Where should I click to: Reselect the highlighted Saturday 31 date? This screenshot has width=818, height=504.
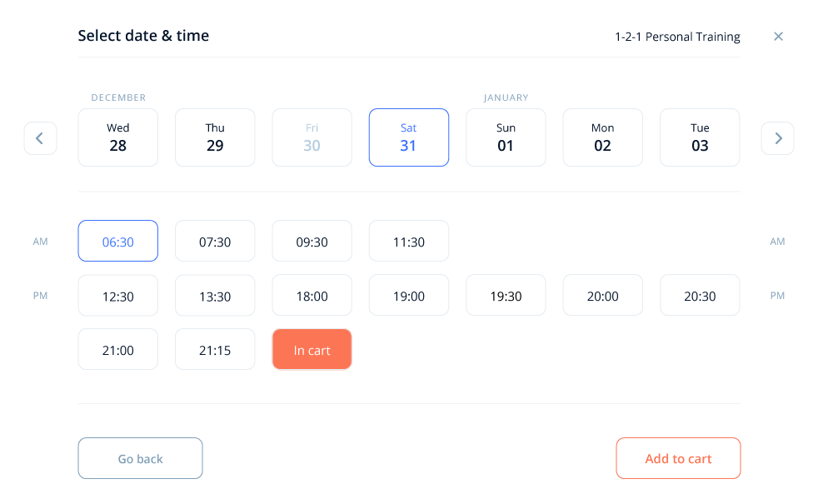409,137
